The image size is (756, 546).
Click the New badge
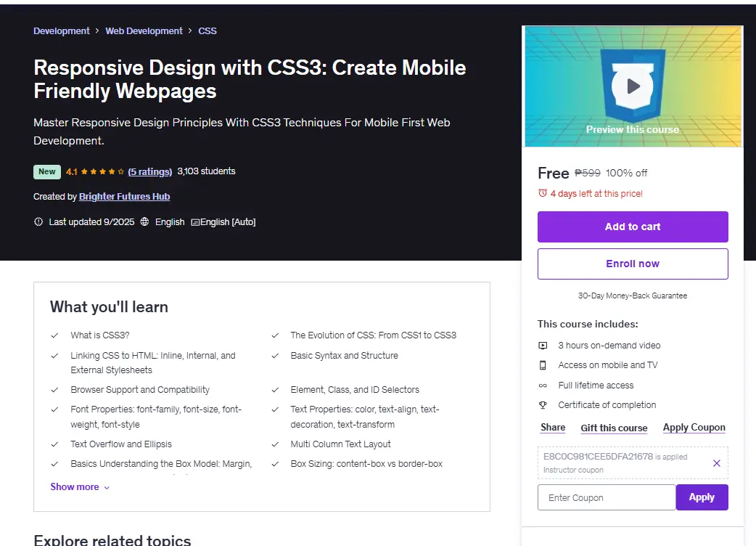tap(46, 171)
